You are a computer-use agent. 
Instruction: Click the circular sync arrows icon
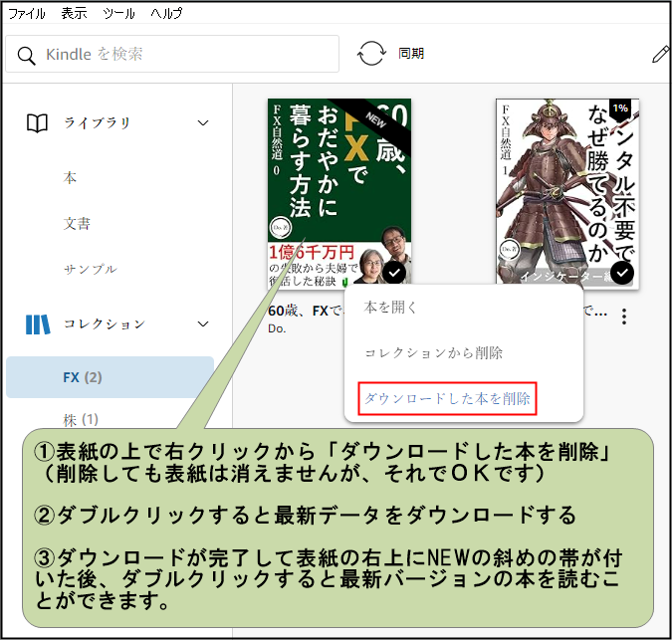371,53
